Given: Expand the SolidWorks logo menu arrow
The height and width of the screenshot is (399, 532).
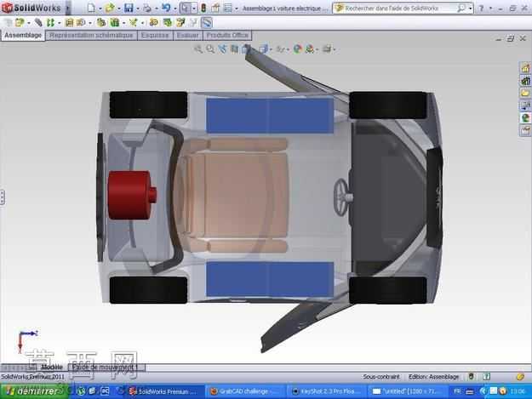Looking at the screenshot, I should (x=67, y=8).
